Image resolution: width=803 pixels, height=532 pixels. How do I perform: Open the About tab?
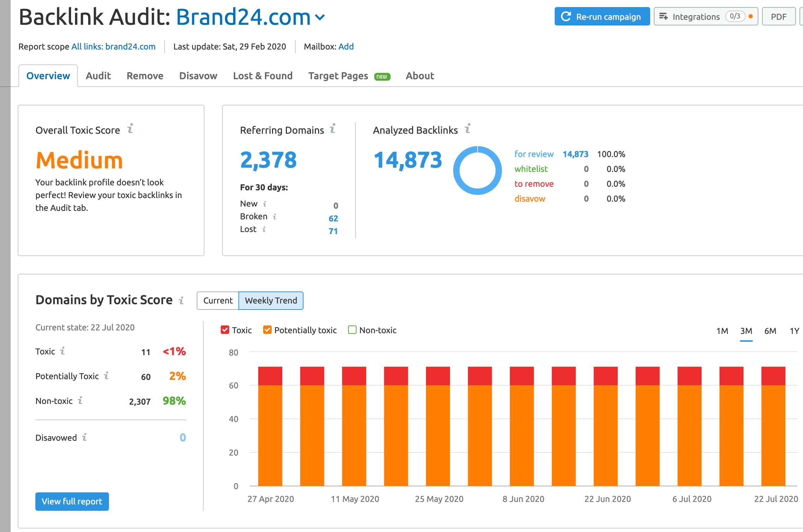[420, 76]
